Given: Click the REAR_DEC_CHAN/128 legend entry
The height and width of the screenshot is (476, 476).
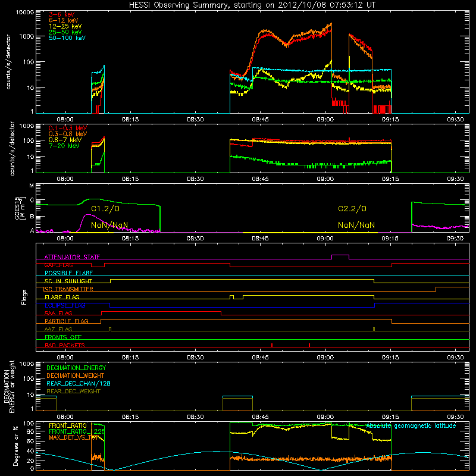Looking at the screenshot, I should click(x=79, y=383).
